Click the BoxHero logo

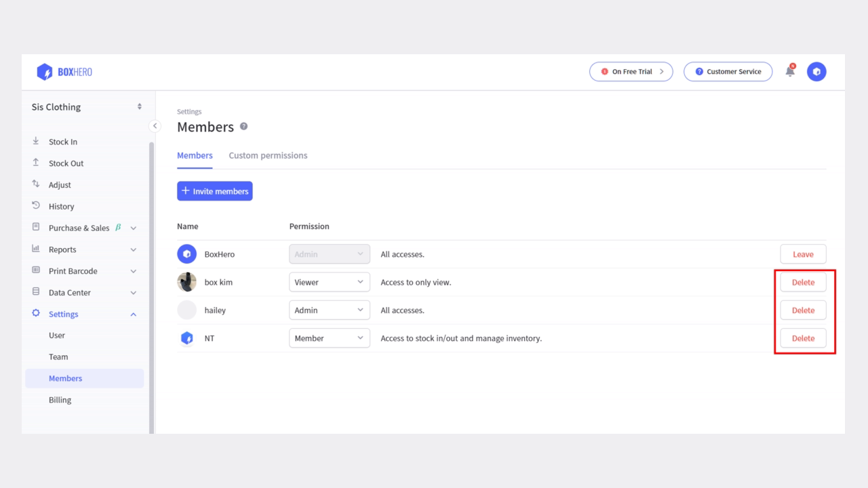64,71
